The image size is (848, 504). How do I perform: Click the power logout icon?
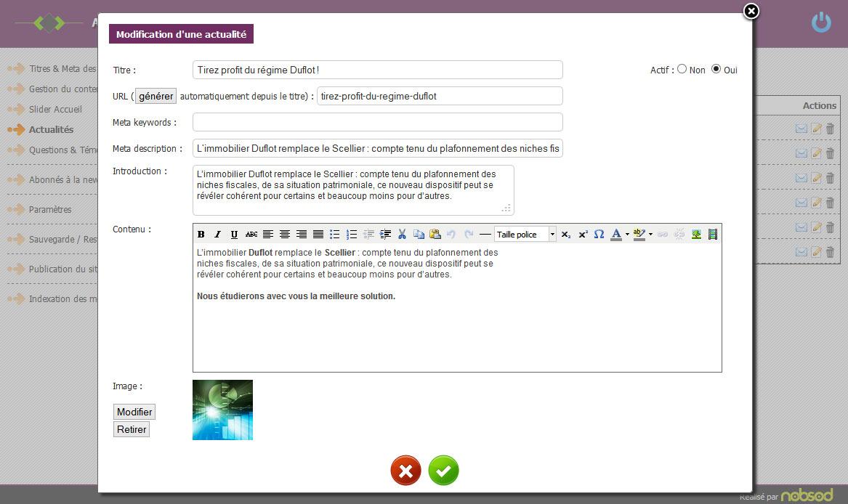pos(821,23)
